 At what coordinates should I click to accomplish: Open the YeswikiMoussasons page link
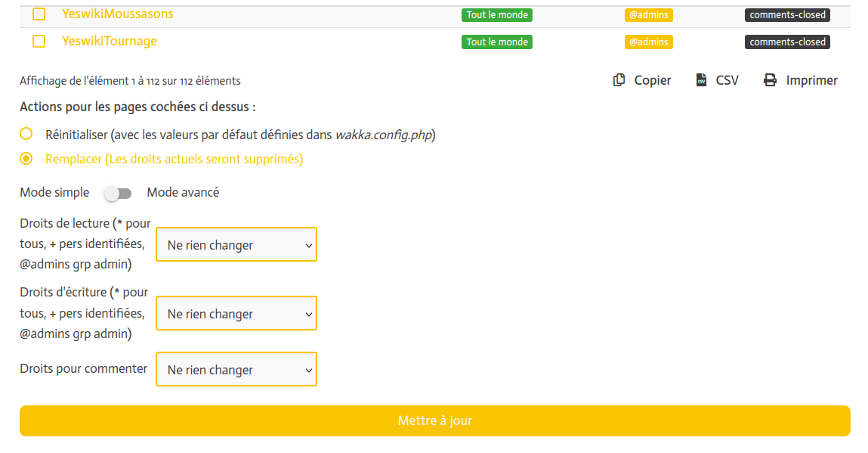[117, 14]
